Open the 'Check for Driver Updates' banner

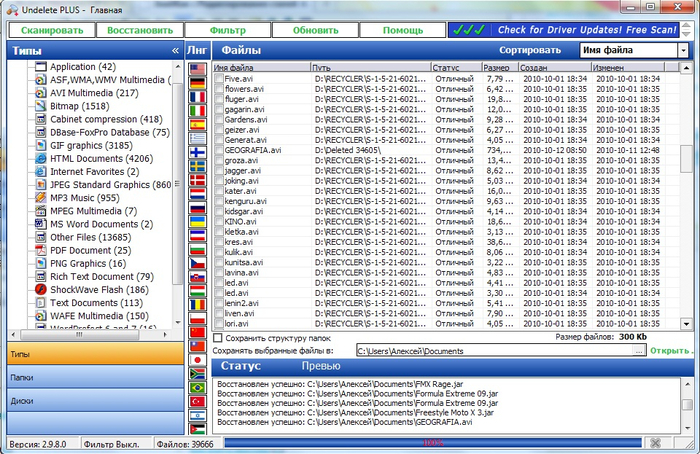[564, 30]
